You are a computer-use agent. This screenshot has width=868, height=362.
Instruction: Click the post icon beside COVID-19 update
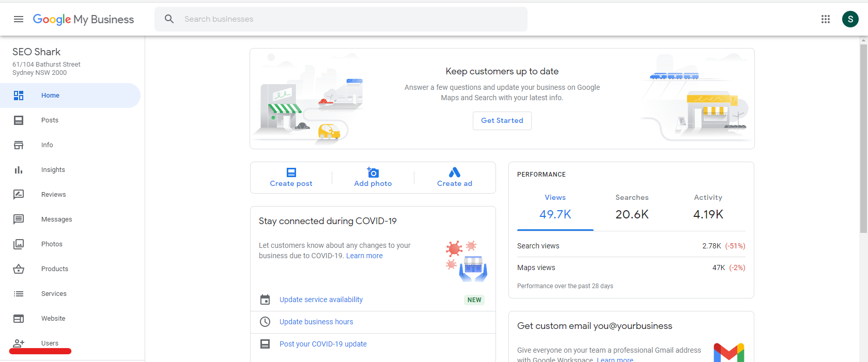tap(265, 344)
